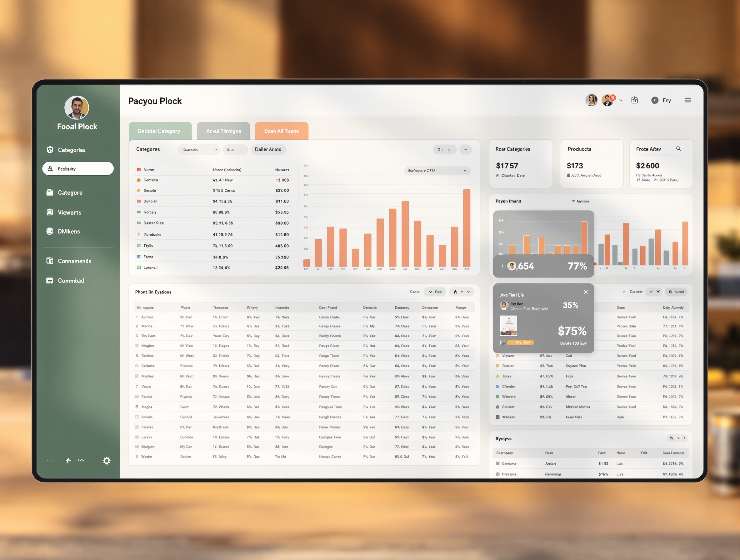Click the Fooal Plock profile avatar
Screen dimensions: 740x560
[x=77, y=108]
